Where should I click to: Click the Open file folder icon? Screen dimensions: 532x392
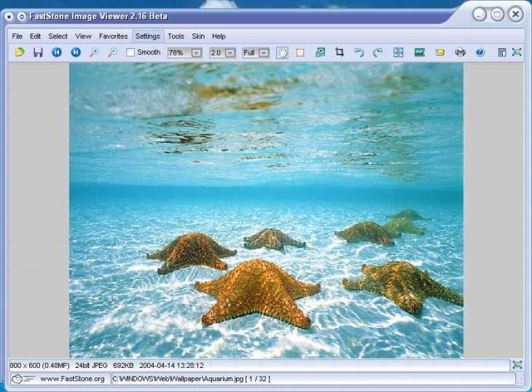20,52
